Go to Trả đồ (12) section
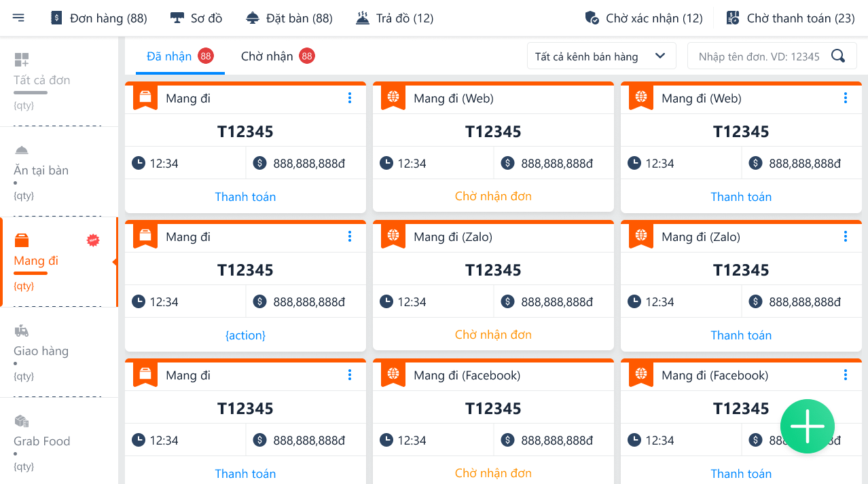This screenshot has height=484, width=868. tap(395, 18)
